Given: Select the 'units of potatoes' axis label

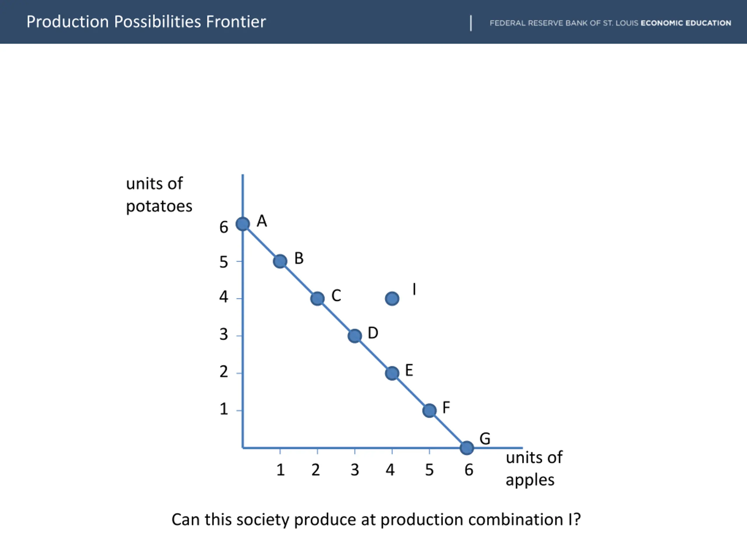Looking at the screenshot, I should [159, 195].
